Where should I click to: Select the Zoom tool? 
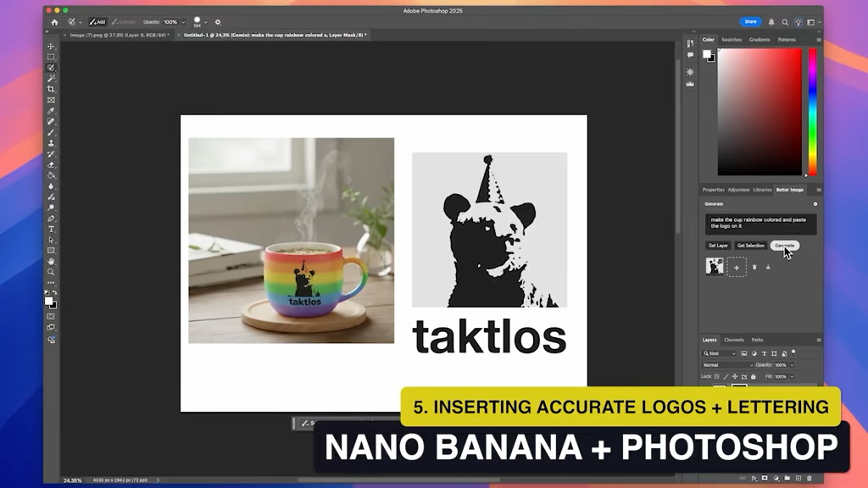[x=51, y=272]
